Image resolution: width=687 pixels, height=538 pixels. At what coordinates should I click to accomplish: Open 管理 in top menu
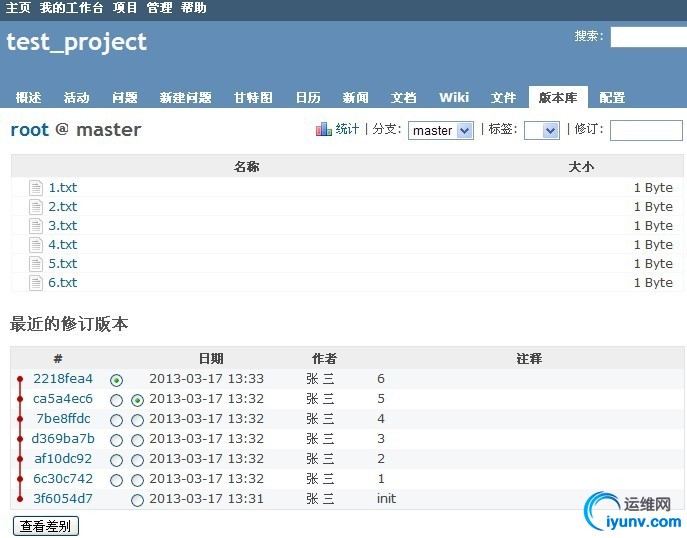pyautogui.click(x=159, y=7)
